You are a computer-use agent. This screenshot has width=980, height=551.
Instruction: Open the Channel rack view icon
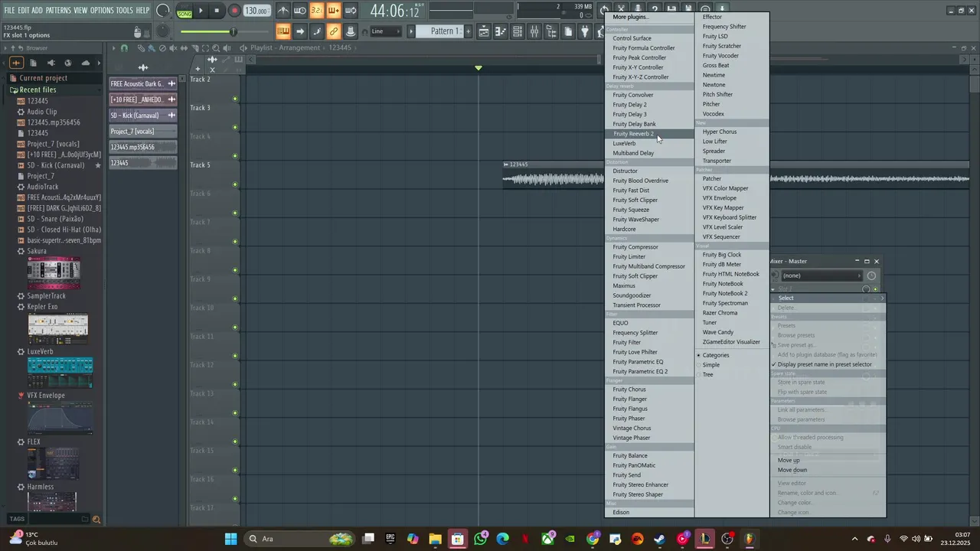tap(518, 31)
